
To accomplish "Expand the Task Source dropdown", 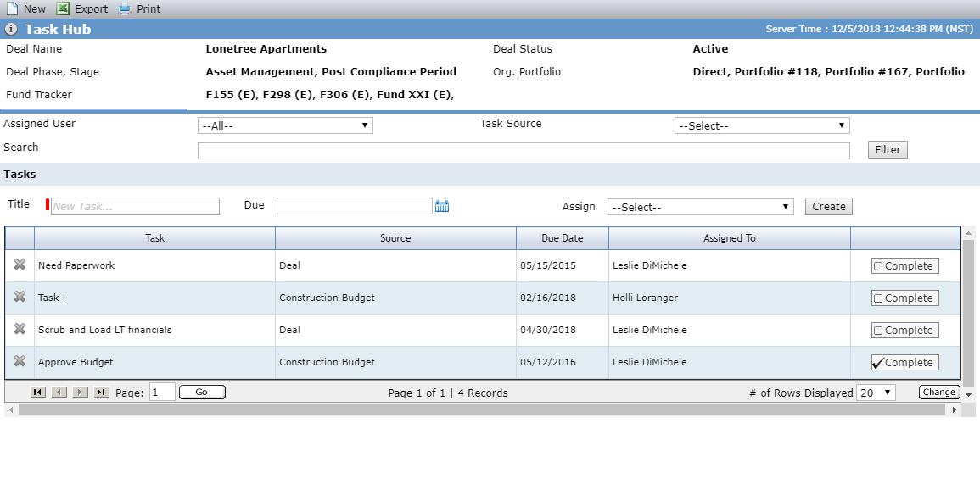I will (762, 125).
